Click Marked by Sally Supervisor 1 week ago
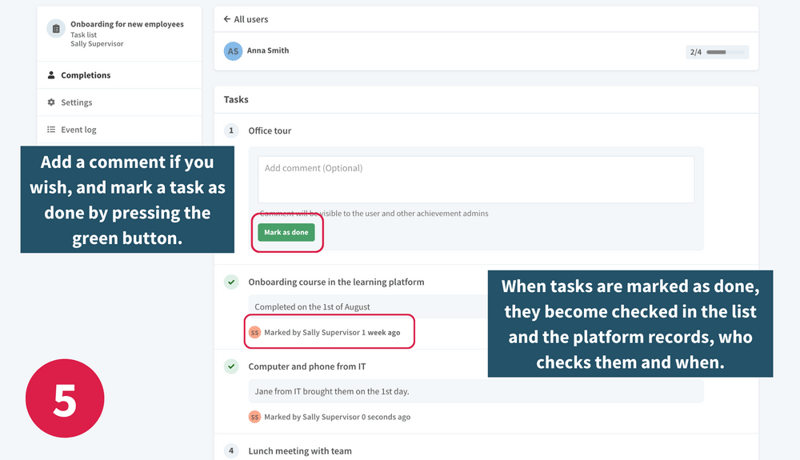The image size is (800, 460). coord(332,333)
